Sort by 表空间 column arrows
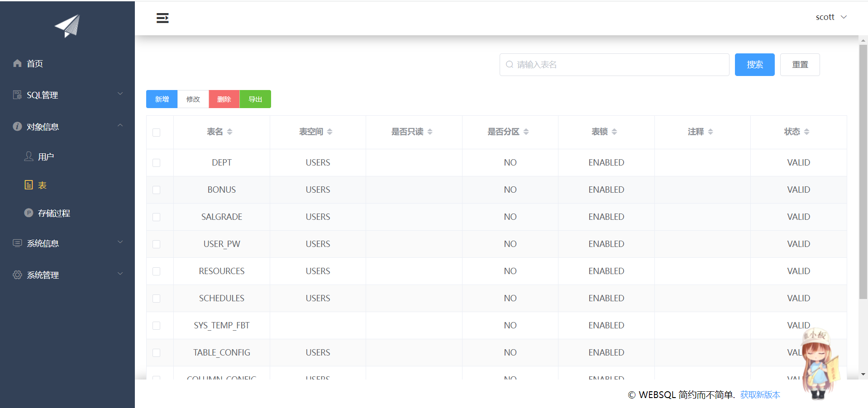This screenshot has width=868, height=408. pos(330,132)
